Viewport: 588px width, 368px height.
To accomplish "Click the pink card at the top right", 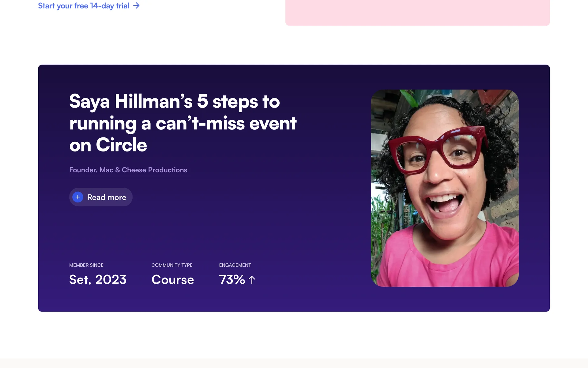I will pos(417,12).
